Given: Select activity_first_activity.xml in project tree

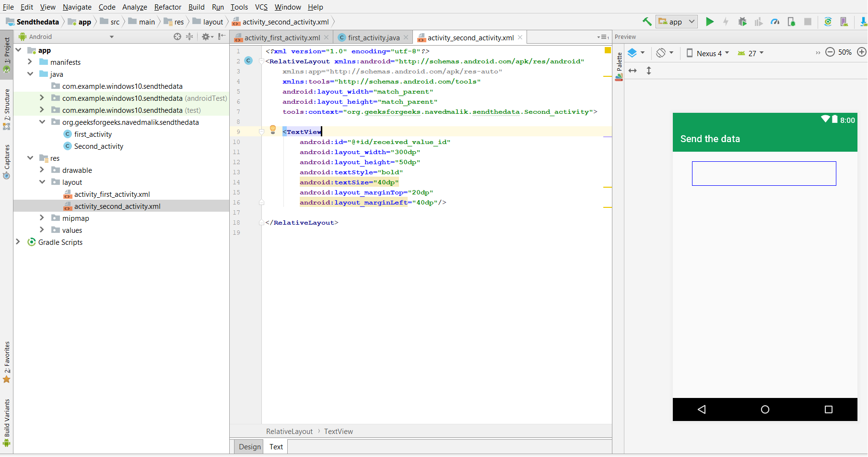Looking at the screenshot, I should pos(112,194).
